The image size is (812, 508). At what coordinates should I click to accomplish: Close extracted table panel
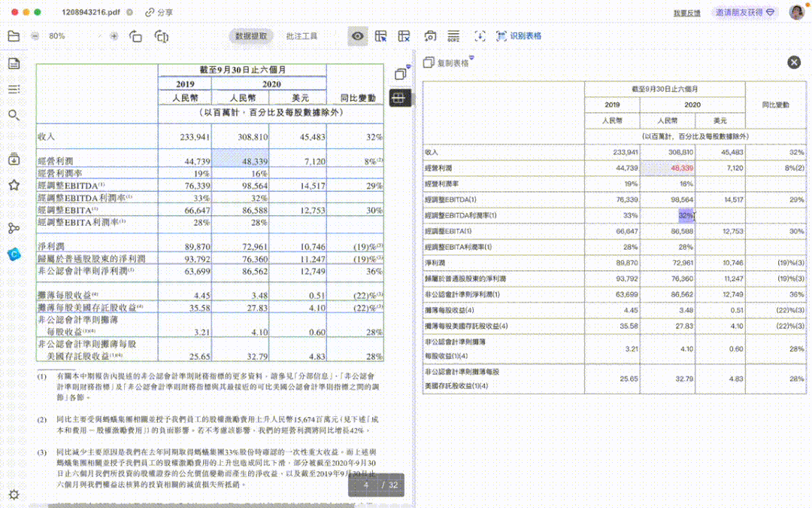pos(794,62)
